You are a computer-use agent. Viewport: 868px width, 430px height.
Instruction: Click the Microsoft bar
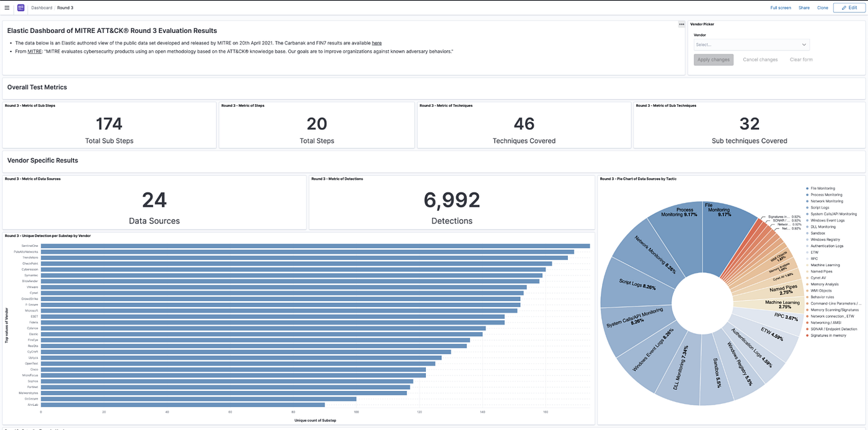click(279, 310)
